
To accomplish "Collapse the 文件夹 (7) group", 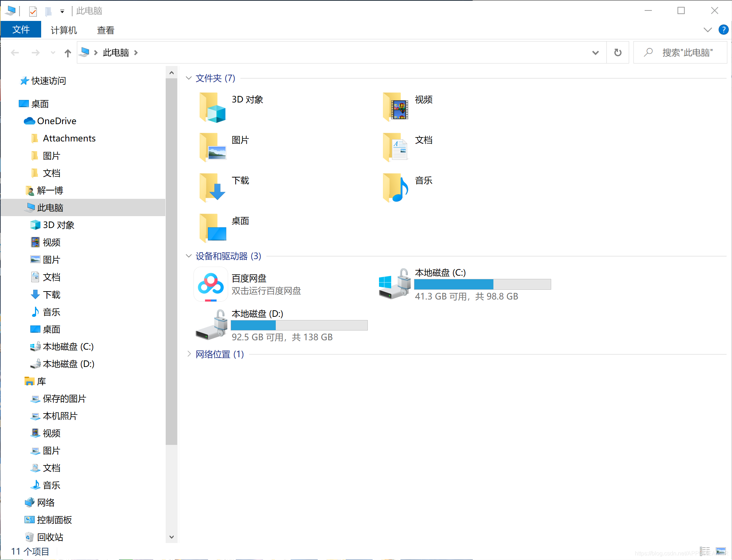I will (189, 78).
